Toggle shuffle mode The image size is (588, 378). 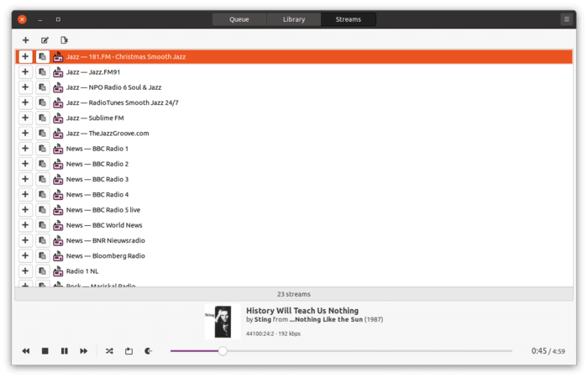tap(109, 350)
